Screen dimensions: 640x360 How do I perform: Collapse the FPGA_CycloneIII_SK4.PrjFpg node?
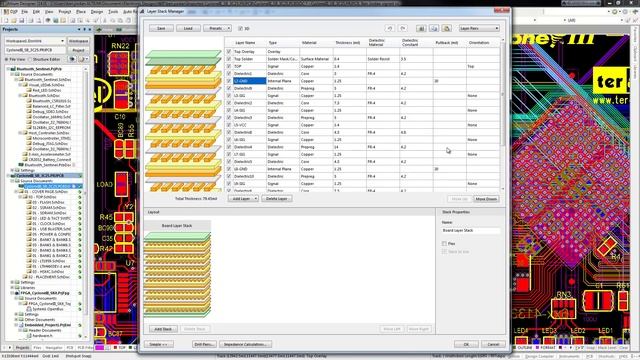(12, 293)
